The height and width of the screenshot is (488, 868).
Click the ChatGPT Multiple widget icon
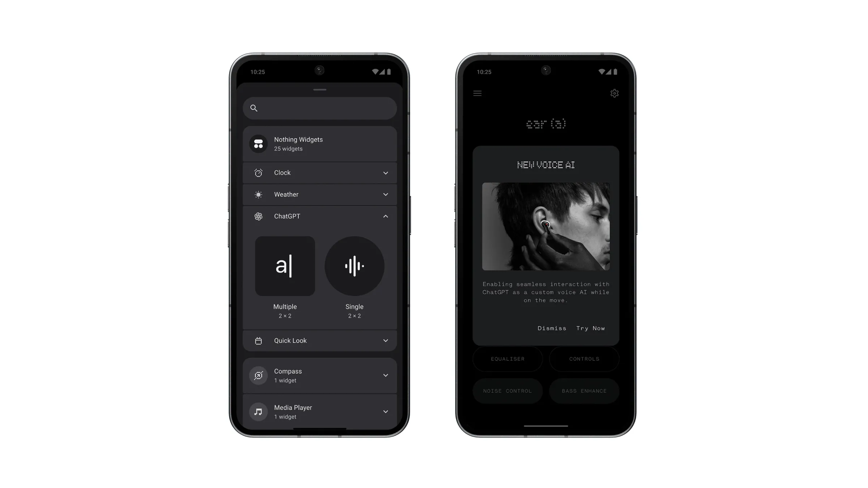tap(285, 266)
